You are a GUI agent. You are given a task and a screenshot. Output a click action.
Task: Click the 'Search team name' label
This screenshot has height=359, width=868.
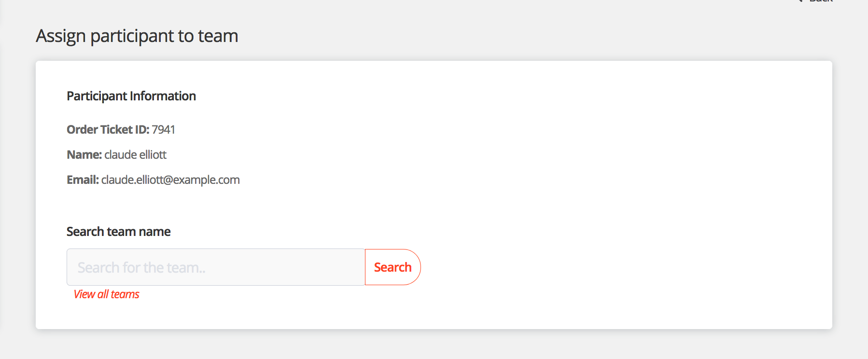[x=118, y=232]
